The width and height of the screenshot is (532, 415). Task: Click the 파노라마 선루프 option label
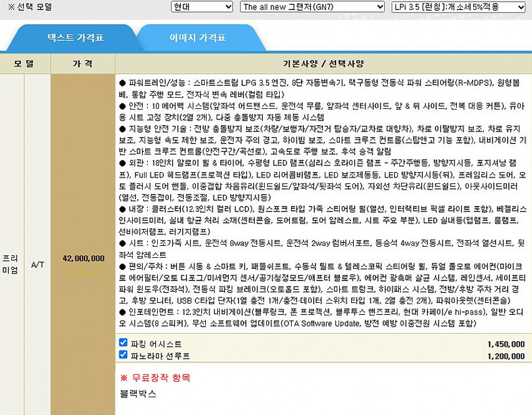160,356
